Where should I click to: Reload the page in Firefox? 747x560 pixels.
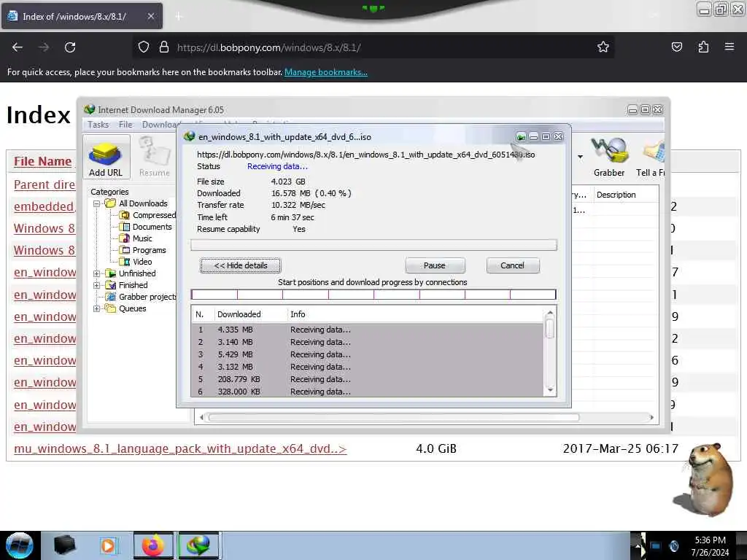pyautogui.click(x=70, y=47)
